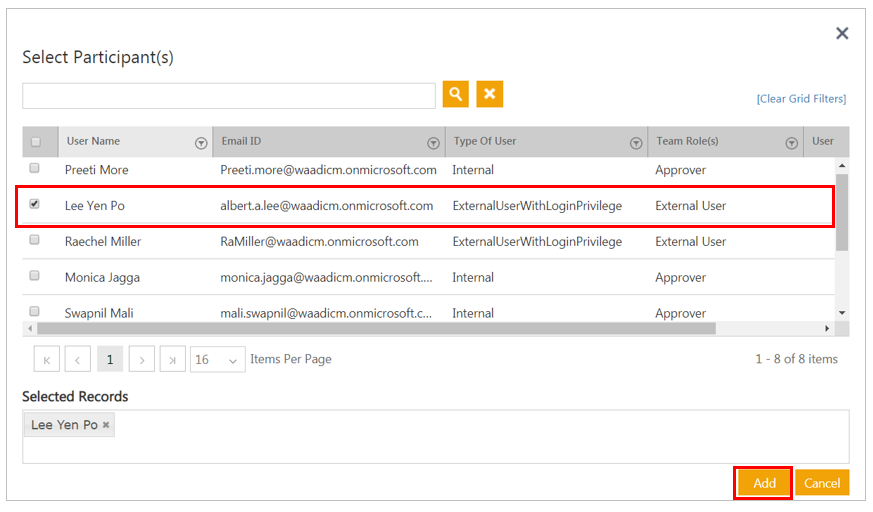Image resolution: width=873 pixels, height=512 pixels.
Task: Check the Preeti More row checkbox
Action: click(x=35, y=169)
